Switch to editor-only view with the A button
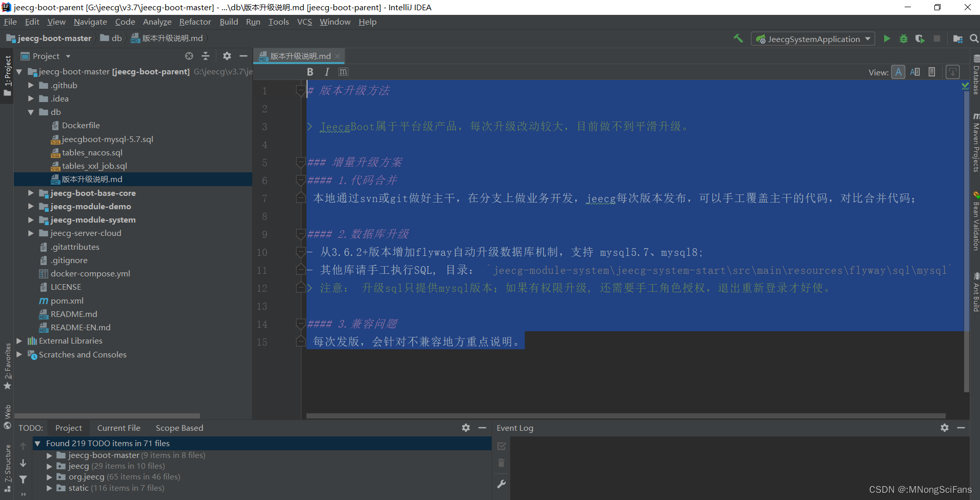Screen dimensions: 980x500 899,72
